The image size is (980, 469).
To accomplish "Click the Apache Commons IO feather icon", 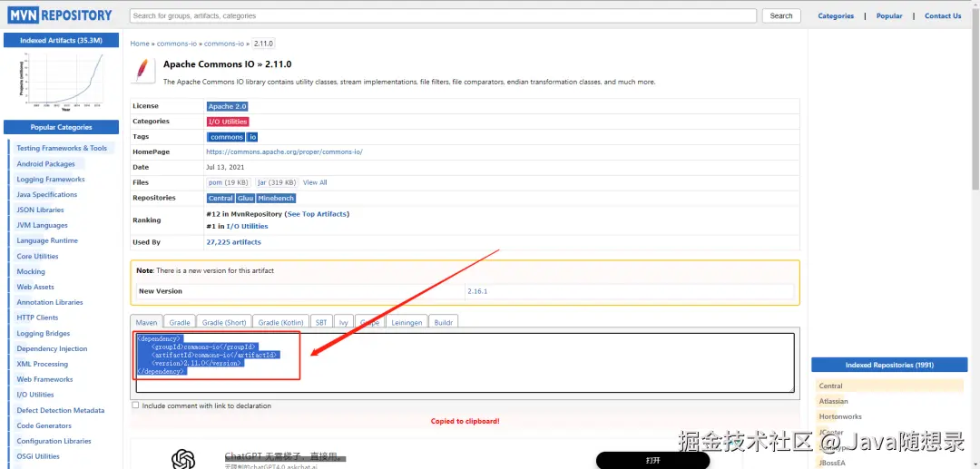I will (143, 70).
